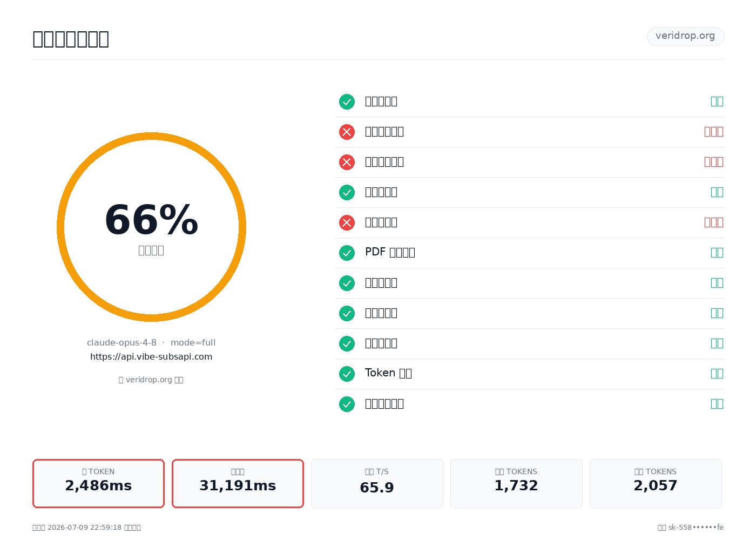Click the masked sk-558 key in footer

(696, 527)
